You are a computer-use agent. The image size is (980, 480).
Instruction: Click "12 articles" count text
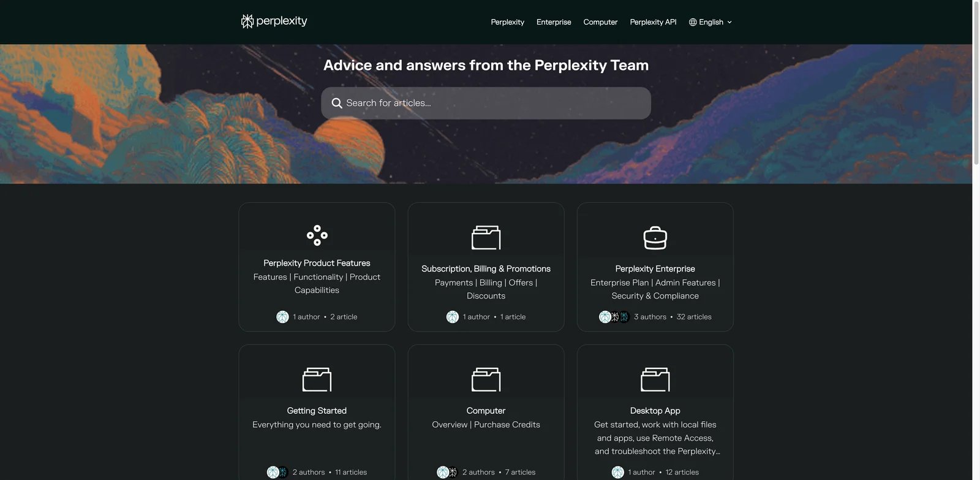click(682, 472)
